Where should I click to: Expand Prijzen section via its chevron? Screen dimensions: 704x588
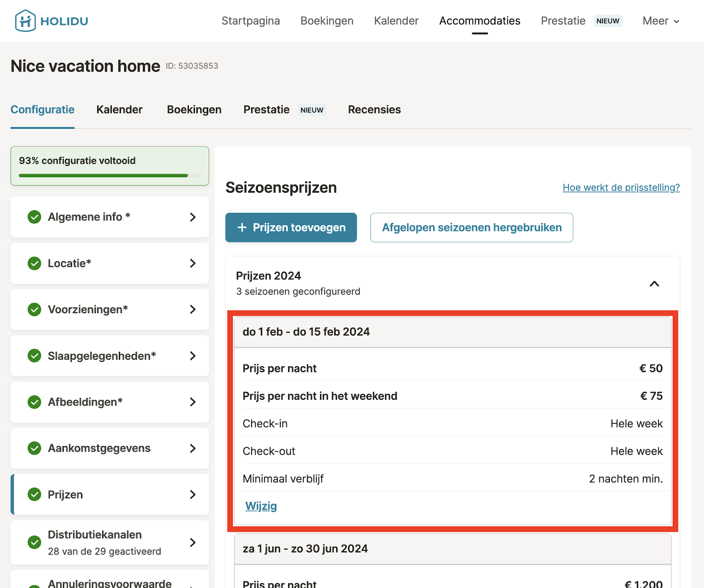193,495
